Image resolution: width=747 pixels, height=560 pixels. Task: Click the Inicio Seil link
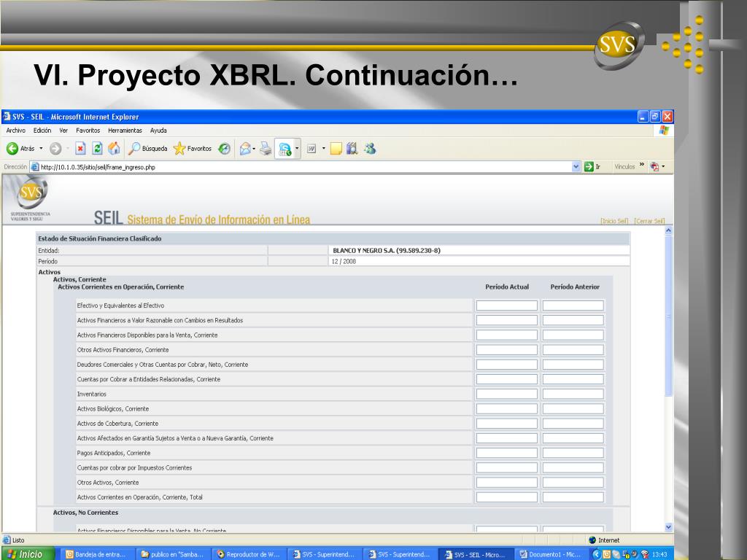point(614,221)
